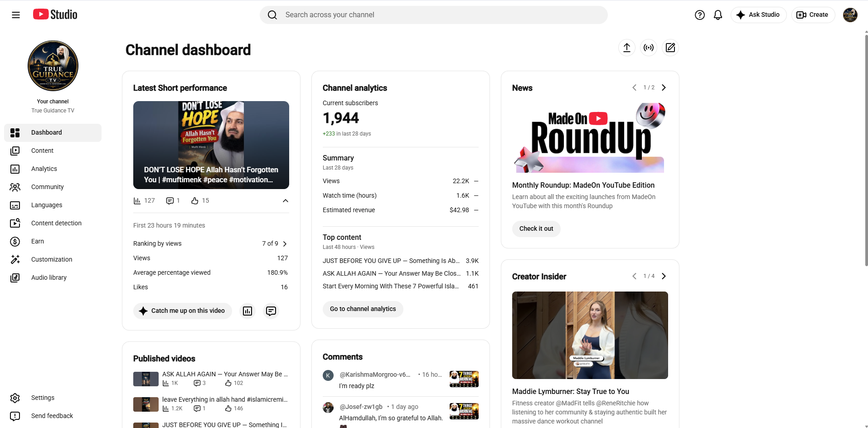This screenshot has height=428, width=868.
Task: Go to next Creator Insider card
Action: (664, 276)
